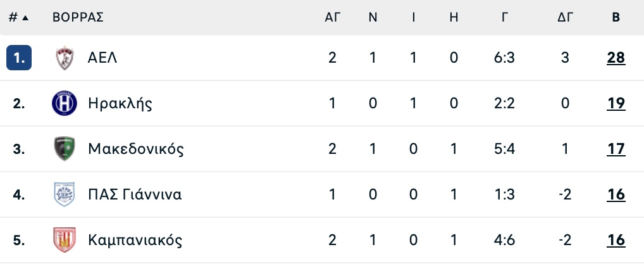Click the Ηρακλής blue circular logo
This screenshot has height=266, width=644.
point(65,103)
